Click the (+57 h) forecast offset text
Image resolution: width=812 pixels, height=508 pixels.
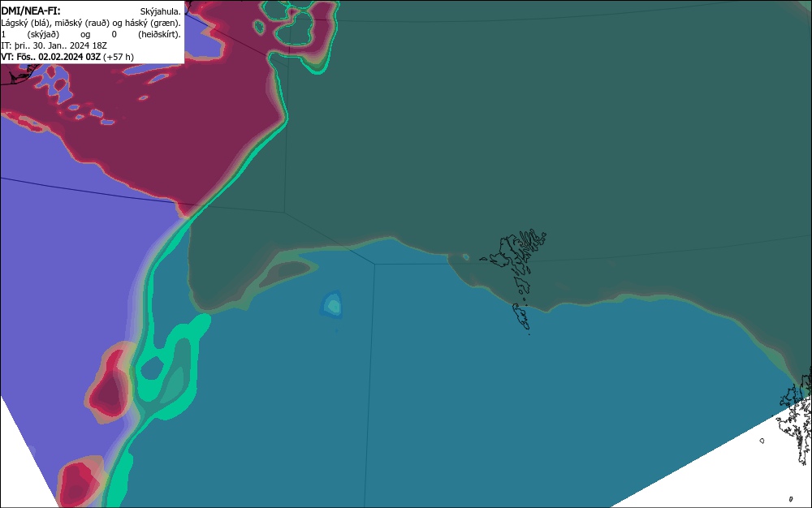(118, 57)
